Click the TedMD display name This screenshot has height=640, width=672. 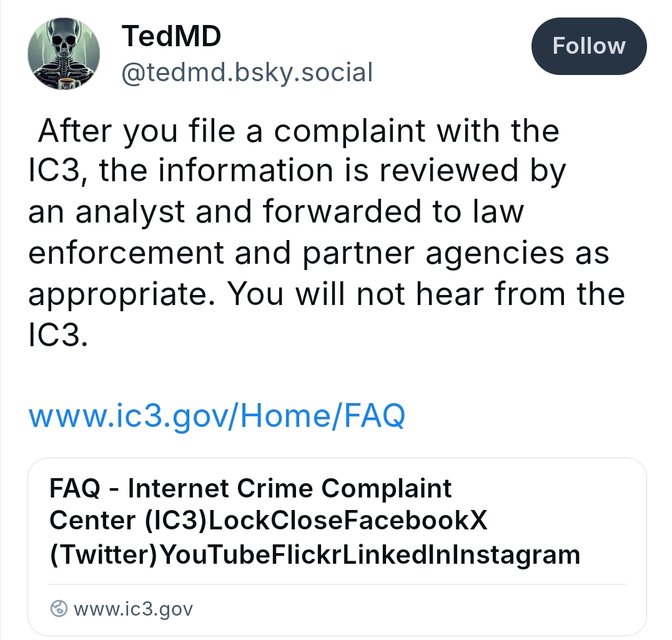pyautogui.click(x=171, y=37)
